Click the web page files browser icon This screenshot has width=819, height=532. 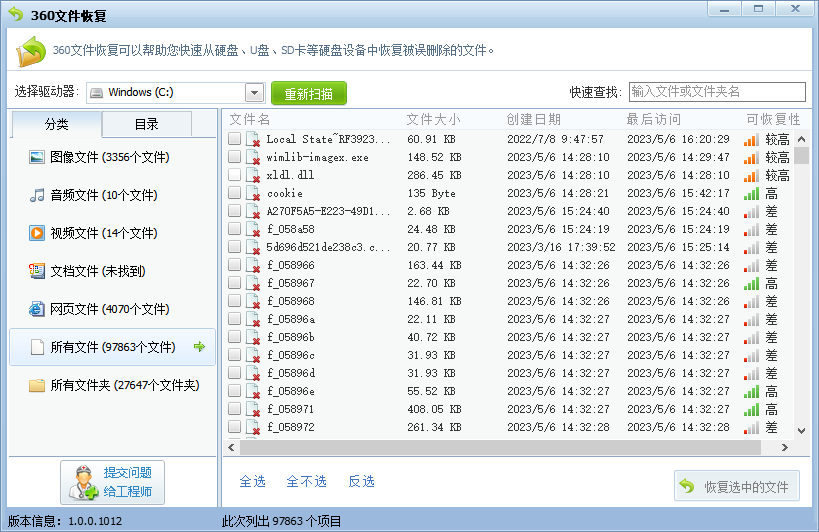pyautogui.click(x=37, y=309)
